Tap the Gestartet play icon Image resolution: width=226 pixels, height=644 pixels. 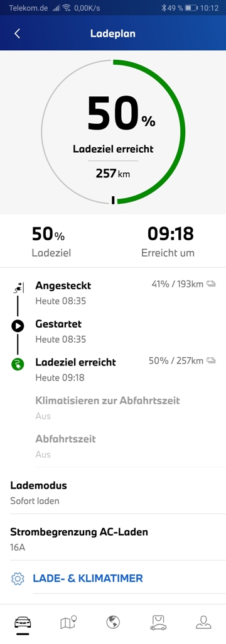tap(18, 326)
